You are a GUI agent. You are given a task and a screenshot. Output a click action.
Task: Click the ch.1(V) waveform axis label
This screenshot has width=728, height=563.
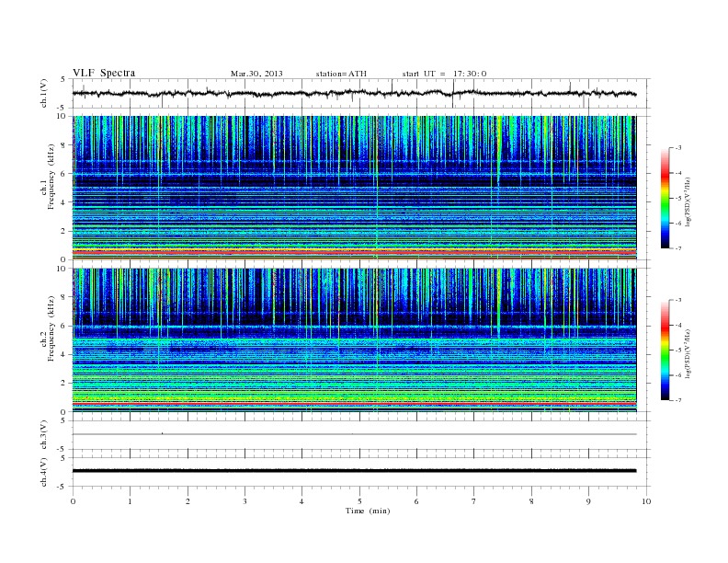[x=43, y=93]
